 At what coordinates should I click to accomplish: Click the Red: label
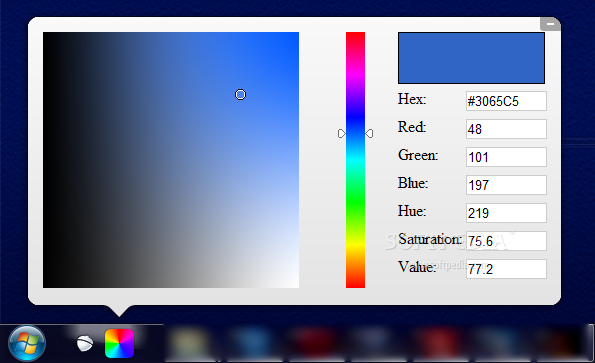[x=412, y=127]
